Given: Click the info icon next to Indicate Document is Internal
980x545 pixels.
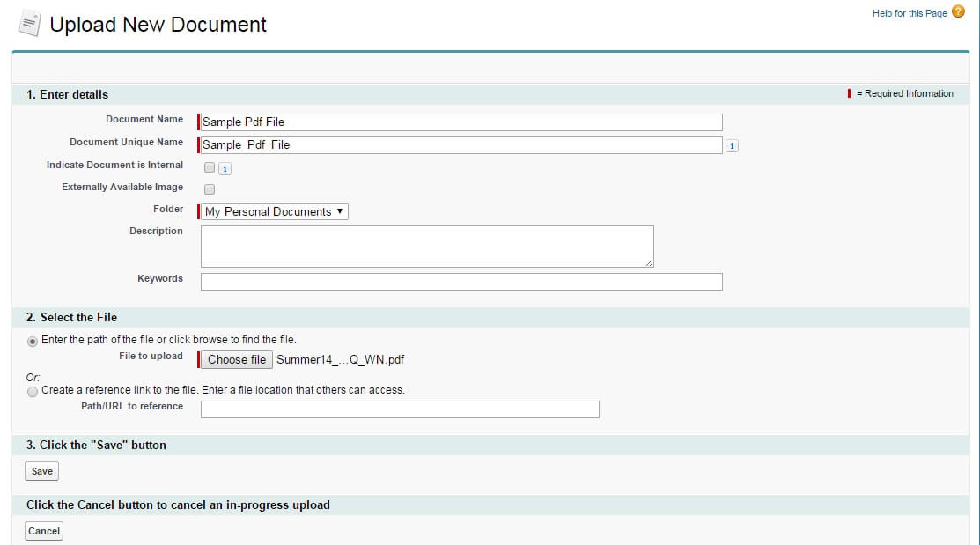Looking at the screenshot, I should click(225, 167).
